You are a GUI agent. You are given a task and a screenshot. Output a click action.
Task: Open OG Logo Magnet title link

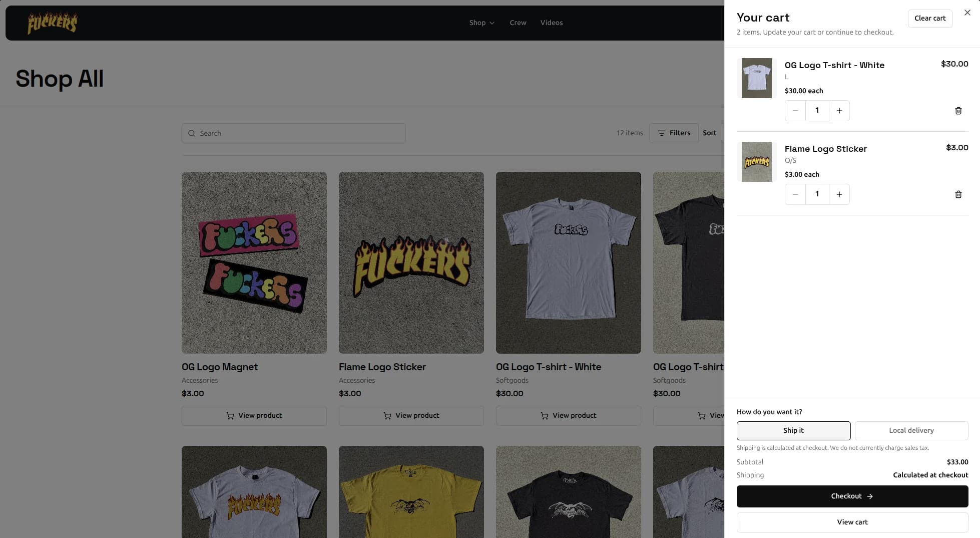tap(219, 367)
